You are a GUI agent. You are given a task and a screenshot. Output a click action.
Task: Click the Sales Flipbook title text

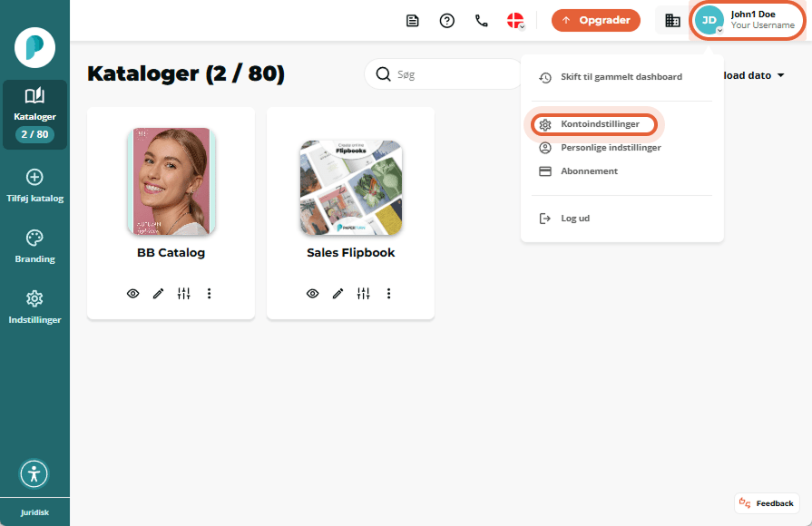pos(350,253)
